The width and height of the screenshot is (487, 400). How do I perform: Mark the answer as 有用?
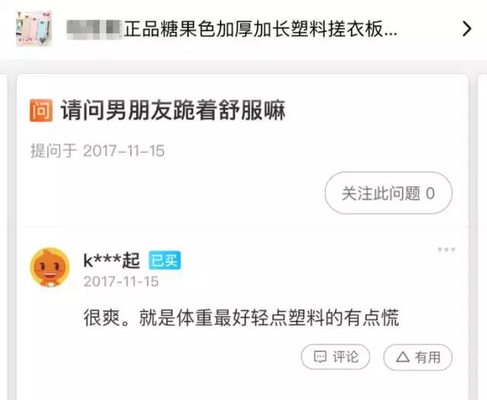(x=418, y=357)
